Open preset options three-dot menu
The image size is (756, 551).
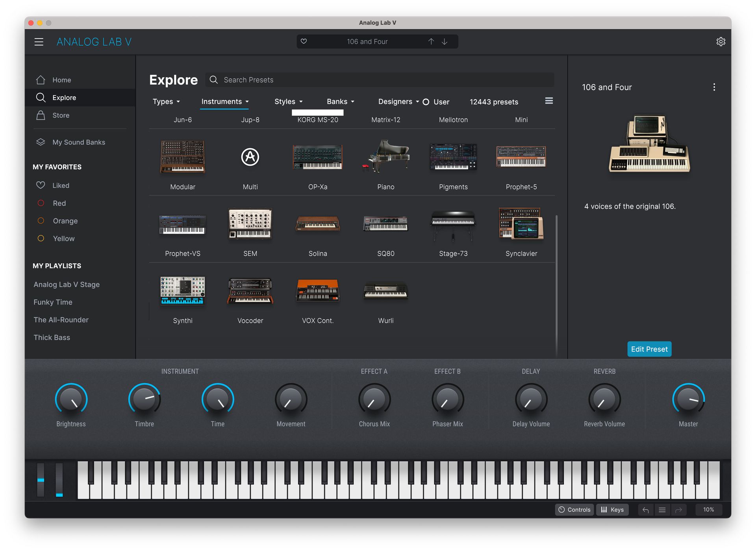click(714, 87)
